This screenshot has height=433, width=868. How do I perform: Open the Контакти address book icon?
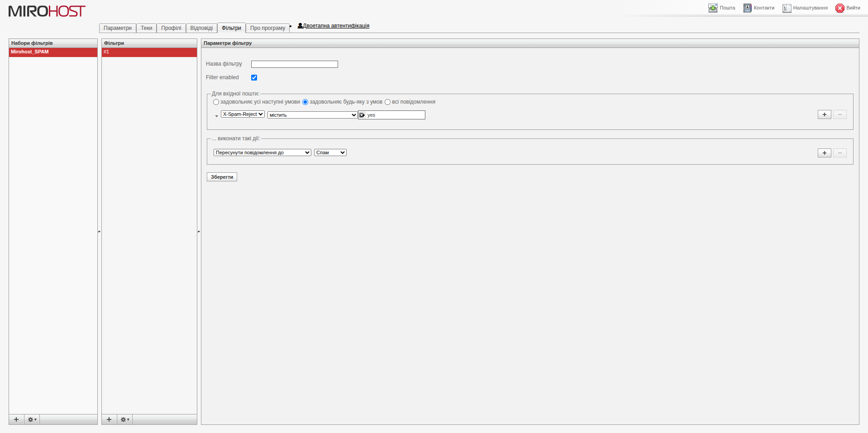coord(747,8)
